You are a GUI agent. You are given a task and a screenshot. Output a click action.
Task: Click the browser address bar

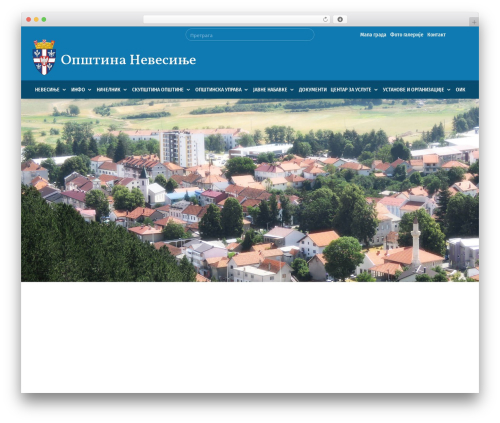point(237,19)
